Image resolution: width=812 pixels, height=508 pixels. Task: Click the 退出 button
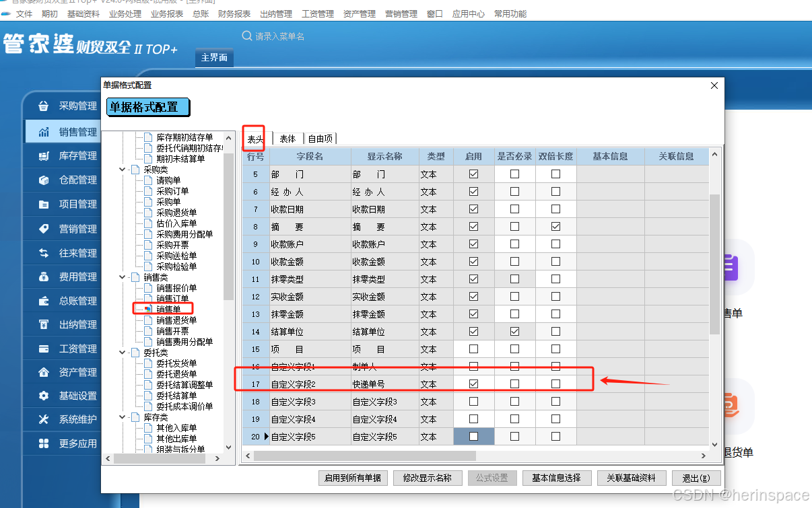click(x=696, y=478)
